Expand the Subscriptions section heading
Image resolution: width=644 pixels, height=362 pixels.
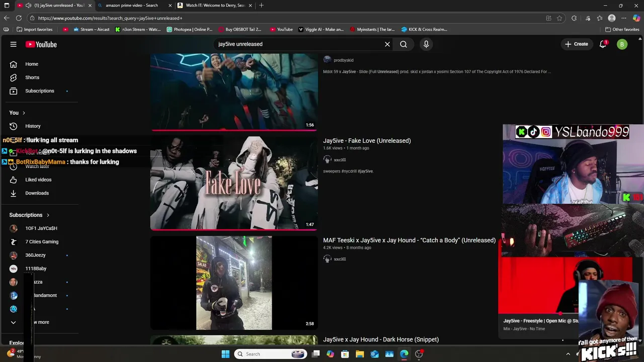29,215
